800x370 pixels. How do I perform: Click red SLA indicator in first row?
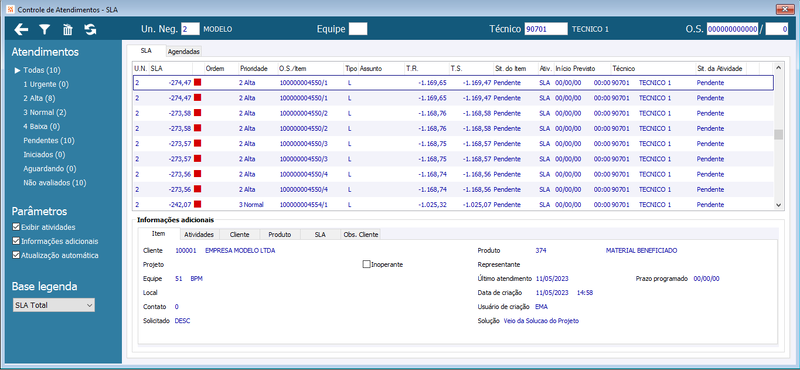[x=197, y=82]
